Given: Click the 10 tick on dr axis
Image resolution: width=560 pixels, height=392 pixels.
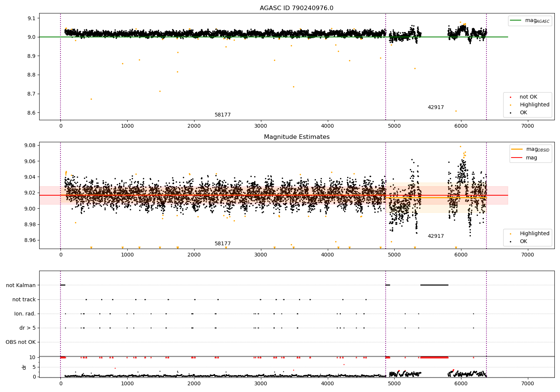Looking at the screenshot, I should [32, 358].
